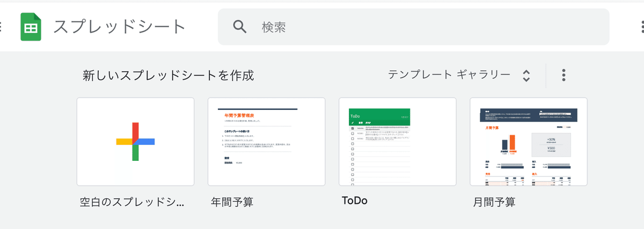Open the three-dot menu next to template gallery

pyautogui.click(x=563, y=75)
